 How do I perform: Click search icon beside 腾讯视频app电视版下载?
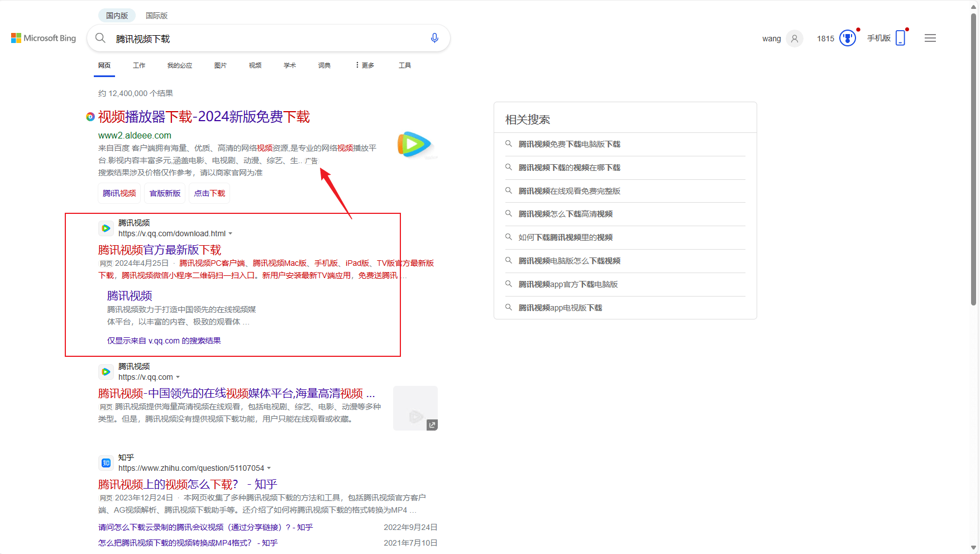pyautogui.click(x=509, y=308)
